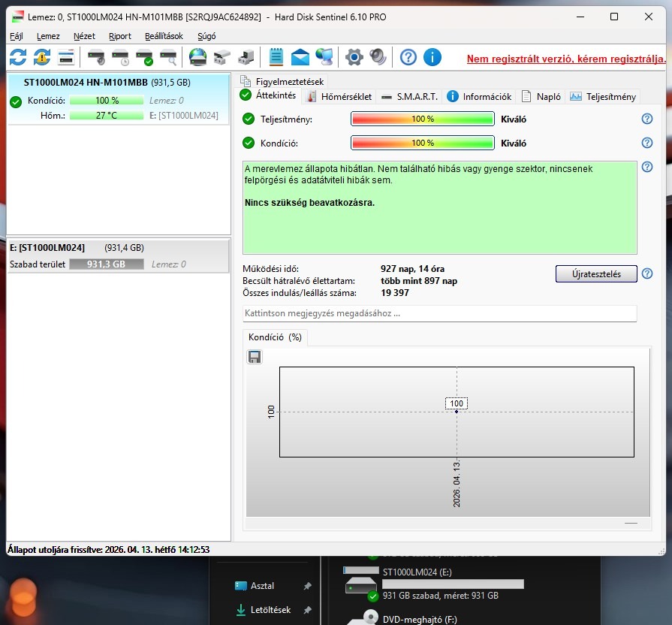Click the help icon next to Újratesztelés

coord(647,273)
